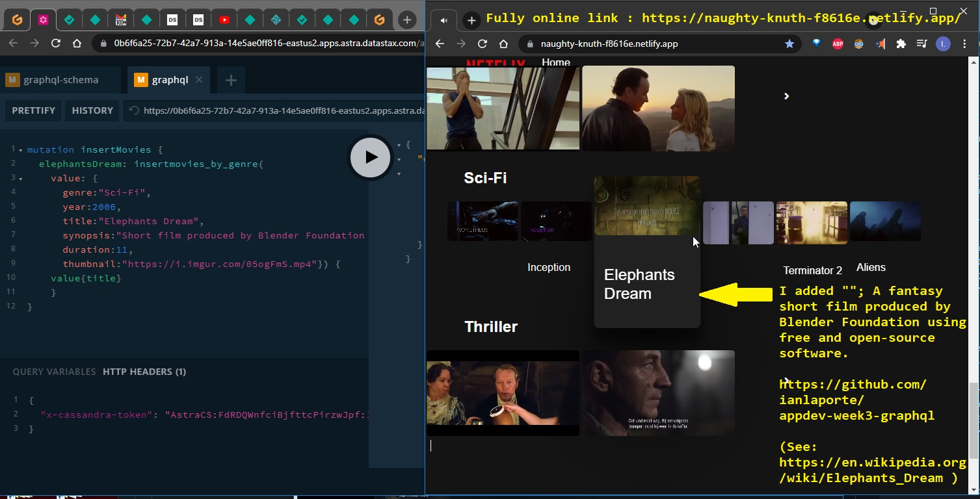Open the playground HISTORY panel
This screenshot has height=499, width=980.
92,110
